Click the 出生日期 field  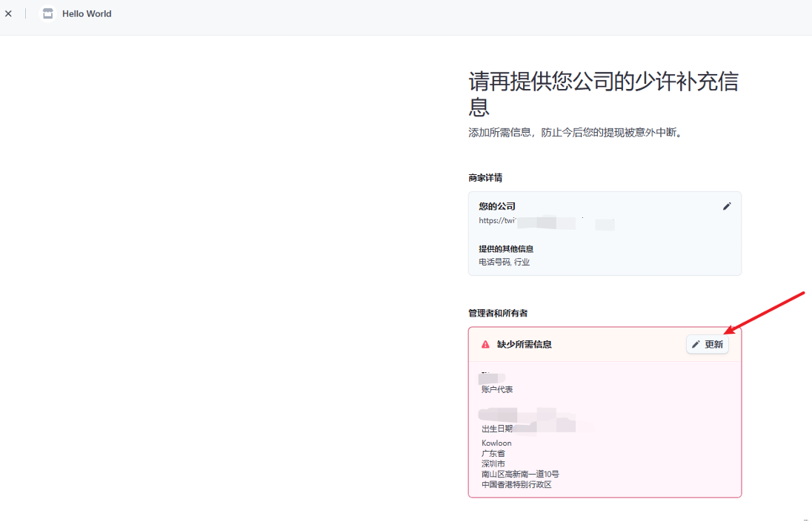click(497, 429)
